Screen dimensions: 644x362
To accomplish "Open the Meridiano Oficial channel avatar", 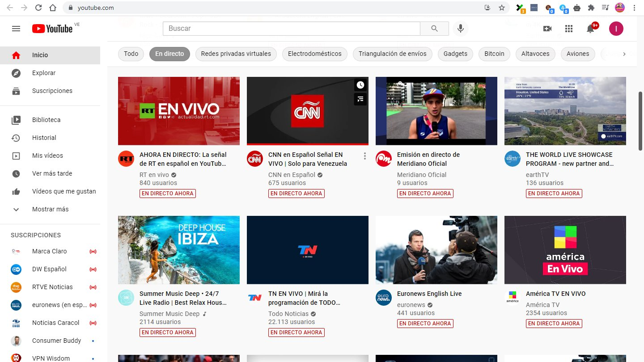I will [384, 159].
